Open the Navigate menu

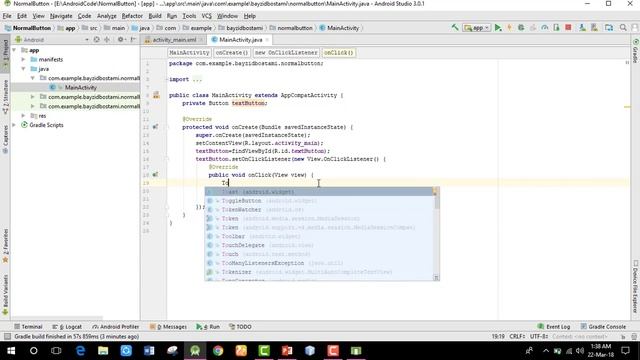[61, 16]
